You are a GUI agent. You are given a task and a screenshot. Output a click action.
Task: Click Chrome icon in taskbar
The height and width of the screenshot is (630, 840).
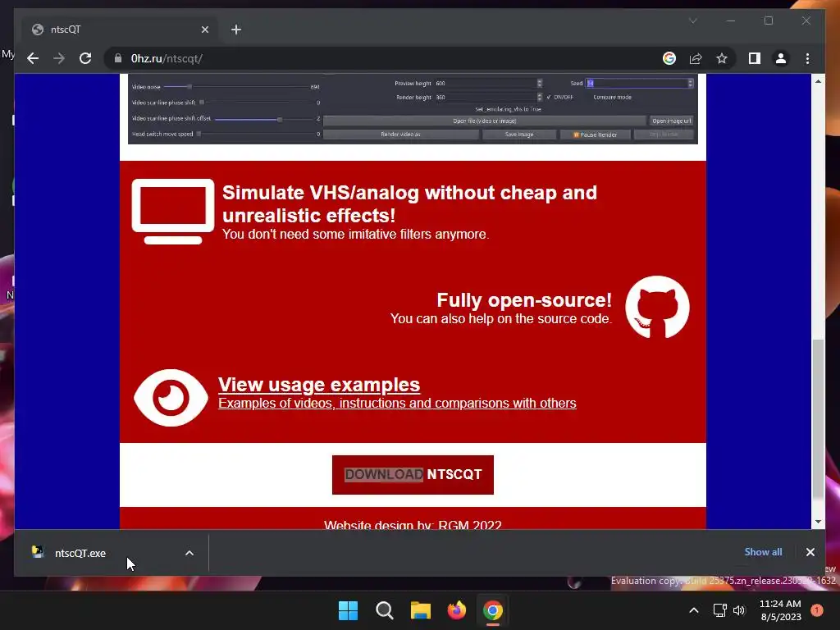click(x=493, y=610)
